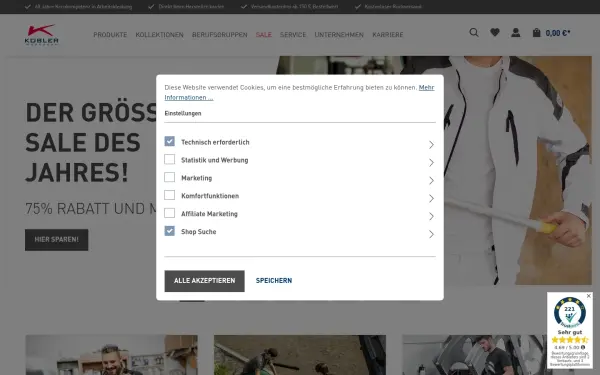Open the garden workers thumbnail
Screen dimensions: 600x375
click(x=300, y=355)
